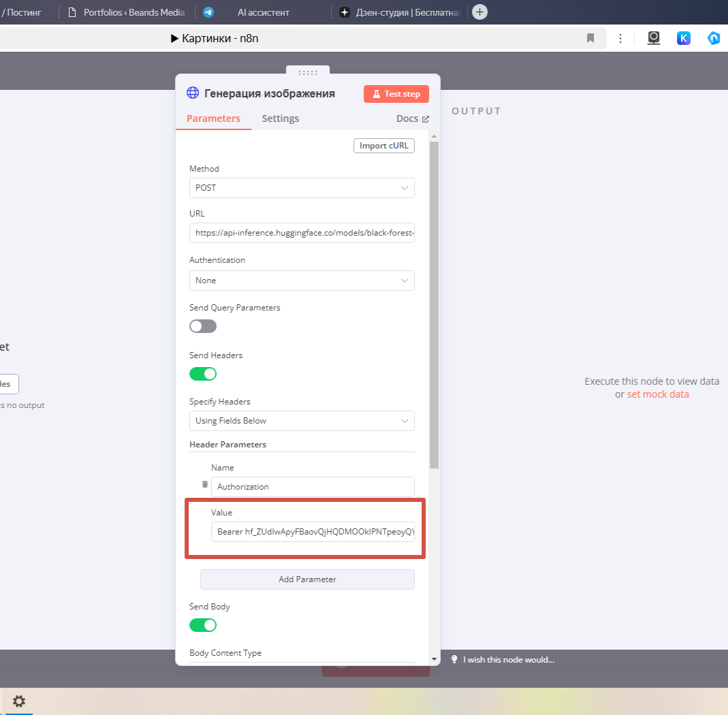
Task: Click the parameters panel scrollbar thumb
Action: tap(434, 304)
